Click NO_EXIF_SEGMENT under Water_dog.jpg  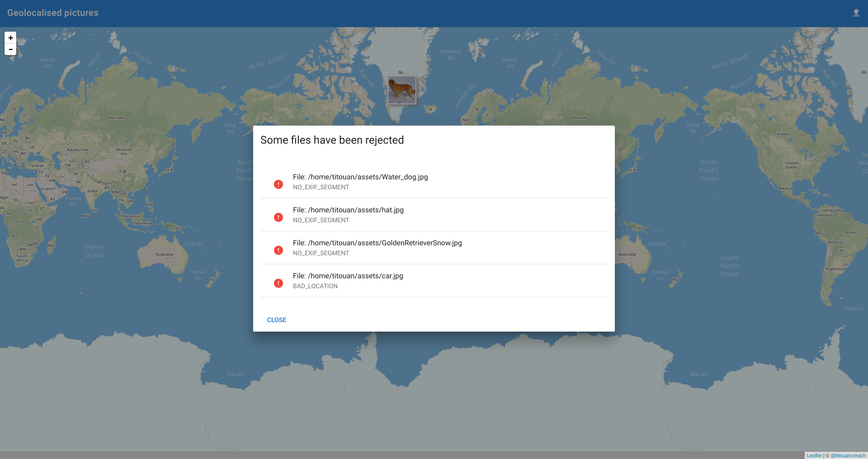coord(321,187)
